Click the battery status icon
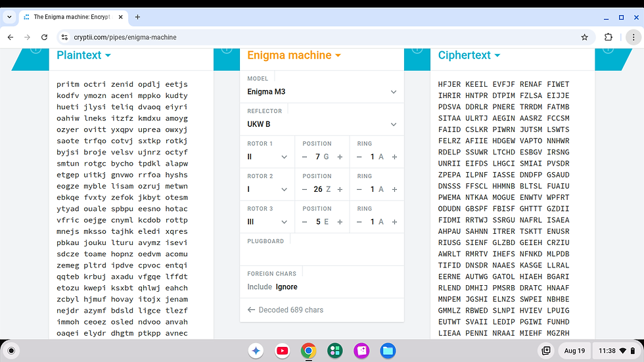 633,351
